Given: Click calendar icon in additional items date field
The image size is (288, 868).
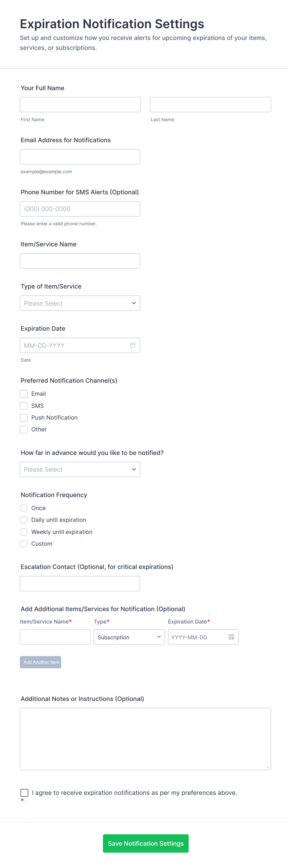Looking at the screenshot, I should [231, 637].
